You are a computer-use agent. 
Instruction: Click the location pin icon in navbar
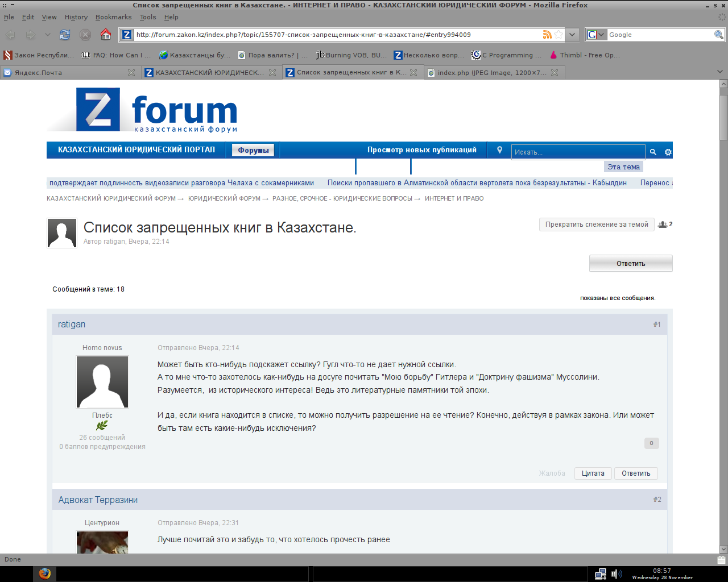coord(499,150)
